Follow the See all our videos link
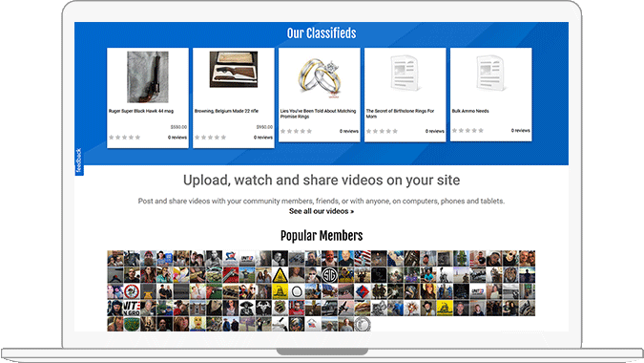 click(x=322, y=211)
